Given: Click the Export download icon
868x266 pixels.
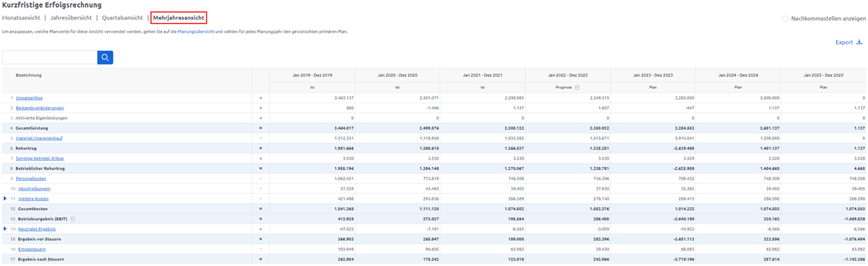Looking at the screenshot, I should click(x=860, y=42).
